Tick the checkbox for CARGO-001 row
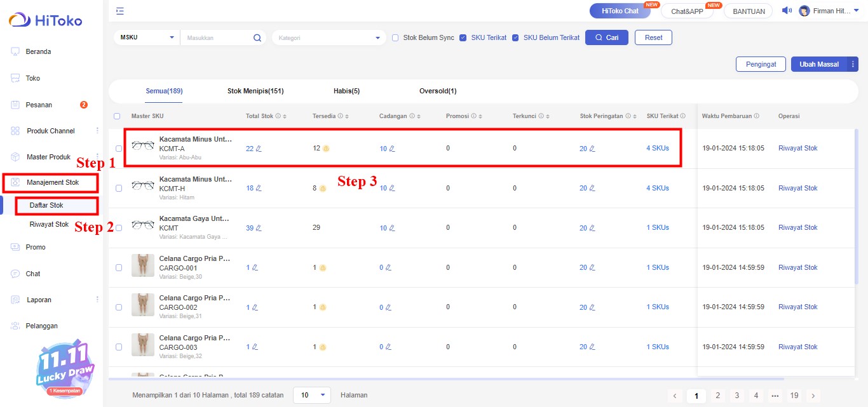 click(x=119, y=268)
